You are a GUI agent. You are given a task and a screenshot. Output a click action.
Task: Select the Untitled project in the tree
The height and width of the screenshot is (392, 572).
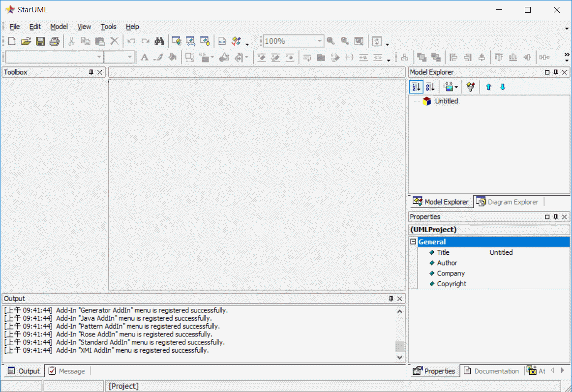[446, 101]
